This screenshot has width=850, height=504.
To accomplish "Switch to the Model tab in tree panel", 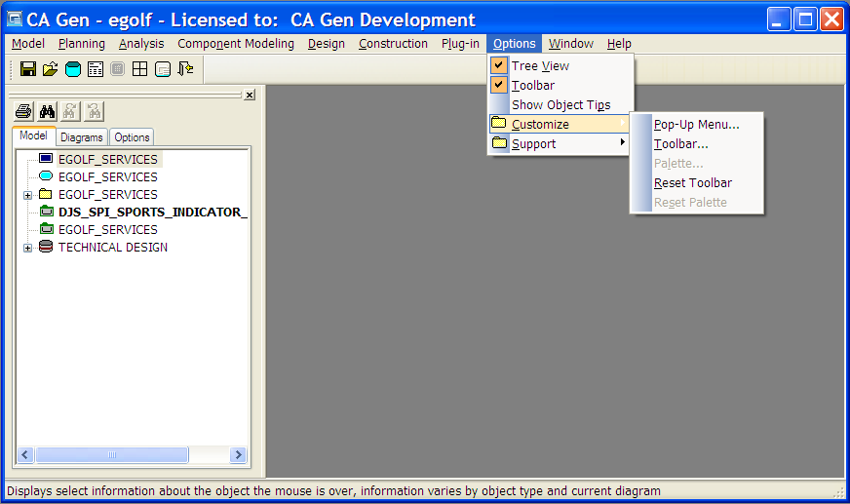I will coord(33,136).
